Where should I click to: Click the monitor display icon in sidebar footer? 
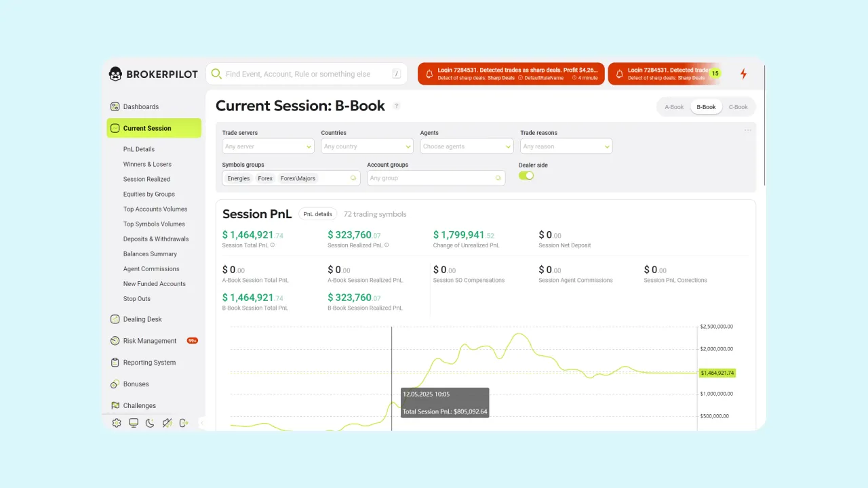(134, 423)
